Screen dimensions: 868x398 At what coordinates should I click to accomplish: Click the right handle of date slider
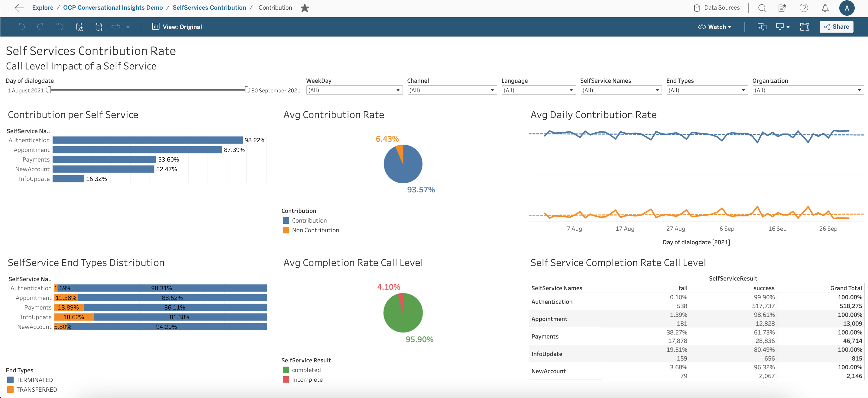pyautogui.click(x=247, y=90)
